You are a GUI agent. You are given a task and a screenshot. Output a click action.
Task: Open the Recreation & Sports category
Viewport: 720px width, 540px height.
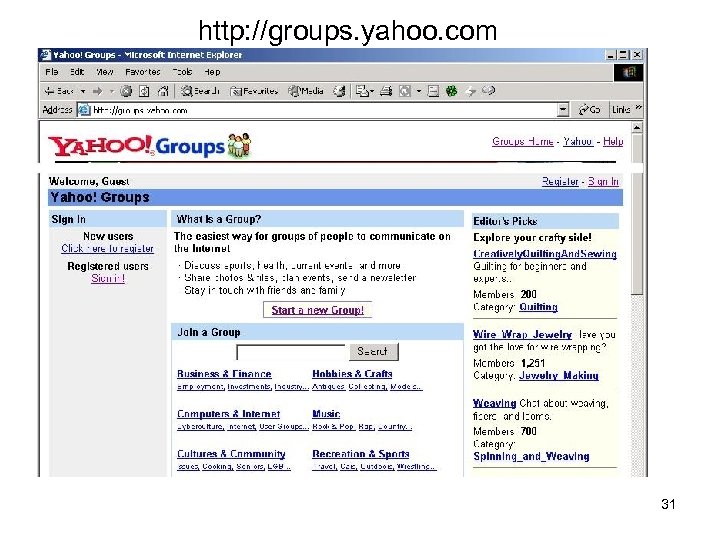[x=360, y=454]
